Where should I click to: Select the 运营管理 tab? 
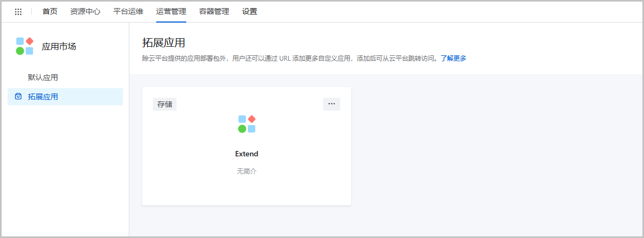click(x=171, y=11)
